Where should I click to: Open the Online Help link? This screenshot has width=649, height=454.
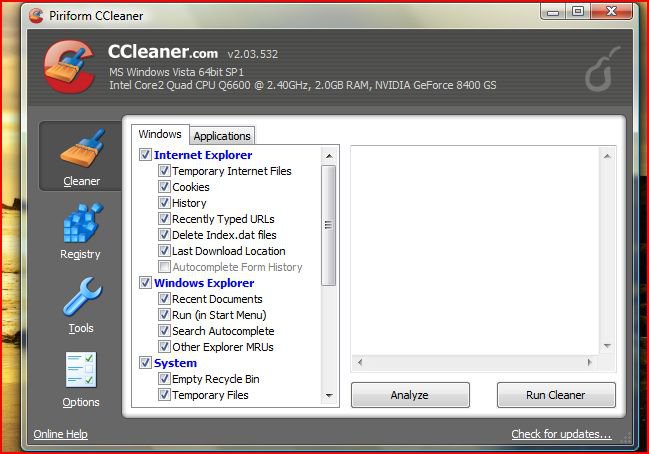coord(60,434)
